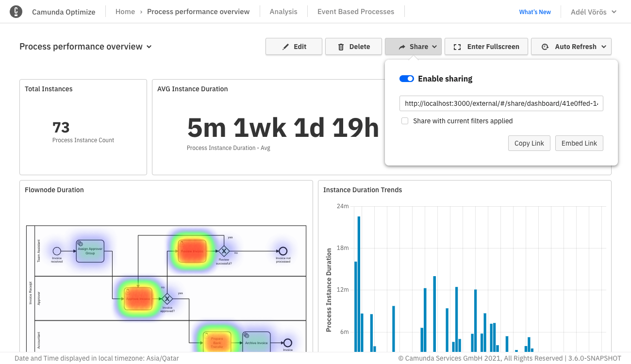Click the trash icon on Delete button
Screen dimensions: 631x364
[341, 47]
